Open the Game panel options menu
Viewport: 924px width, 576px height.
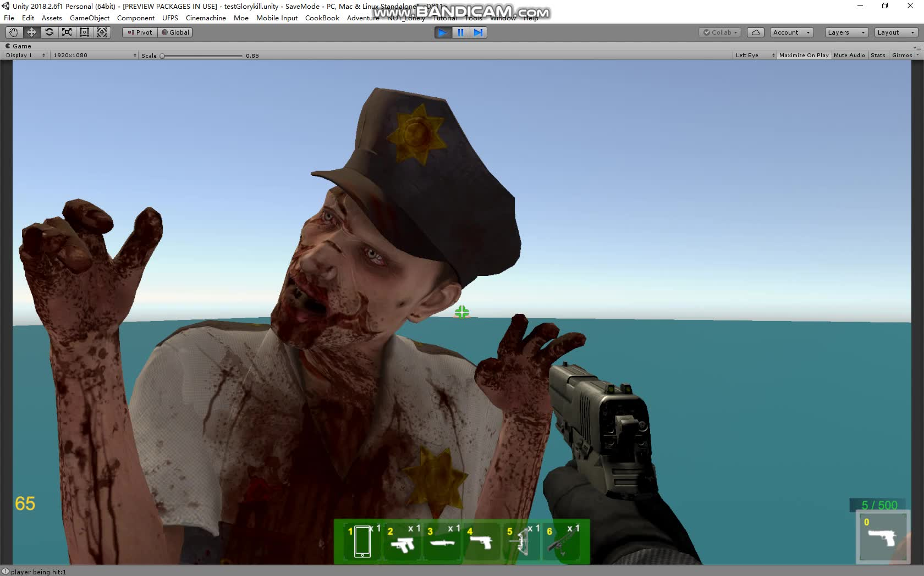[x=918, y=47]
